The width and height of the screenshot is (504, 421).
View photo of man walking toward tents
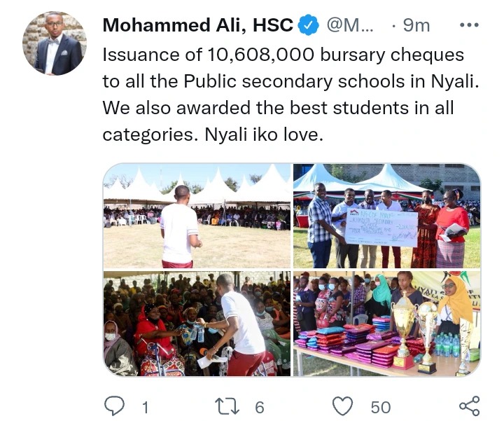tap(197, 216)
